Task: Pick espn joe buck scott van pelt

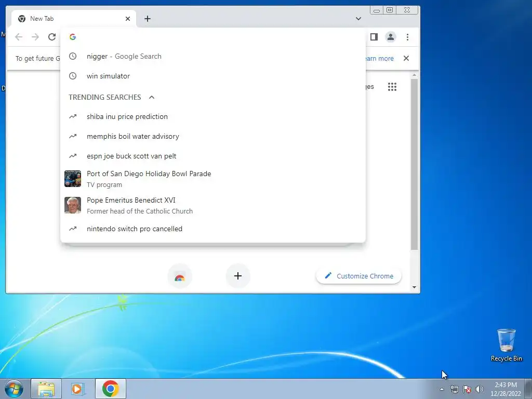Action: point(212,156)
